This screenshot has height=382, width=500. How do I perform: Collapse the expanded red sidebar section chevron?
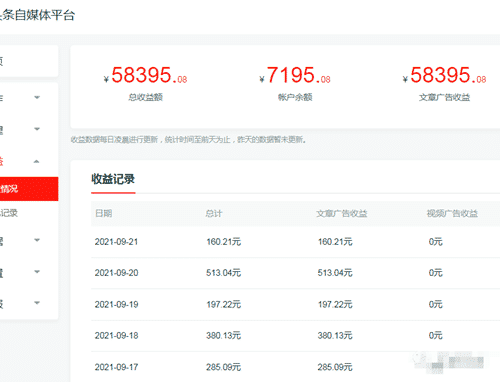pyautogui.click(x=37, y=162)
